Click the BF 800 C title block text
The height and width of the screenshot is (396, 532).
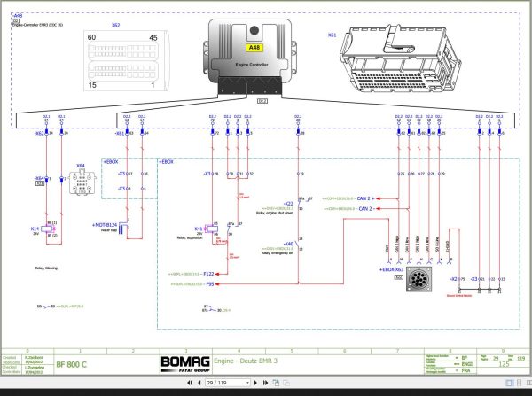[x=71, y=365]
